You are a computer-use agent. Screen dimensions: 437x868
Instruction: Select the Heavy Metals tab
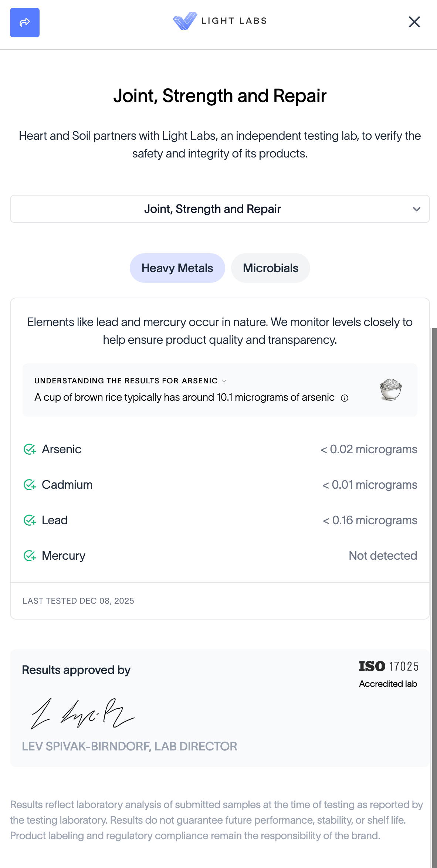click(177, 268)
